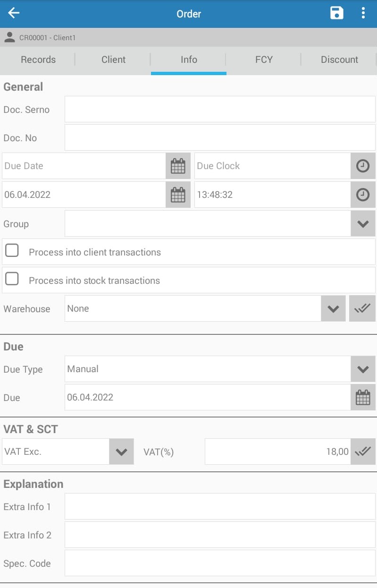Tap double-check icon beside Warehouse
The width and height of the screenshot is (377, 588).
point(362,308)
